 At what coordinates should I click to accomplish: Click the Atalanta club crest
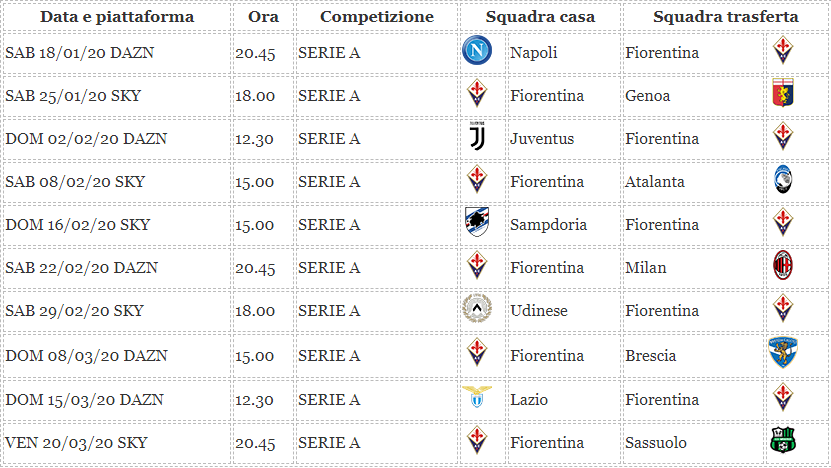[x=783, y=180]
